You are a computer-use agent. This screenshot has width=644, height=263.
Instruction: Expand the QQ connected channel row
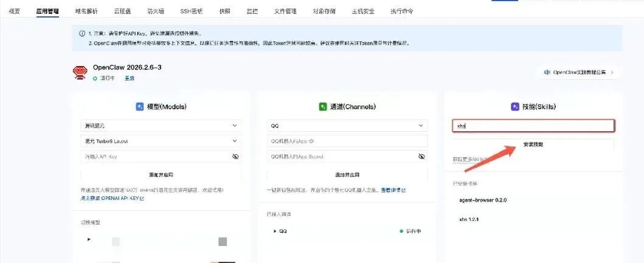275,231
